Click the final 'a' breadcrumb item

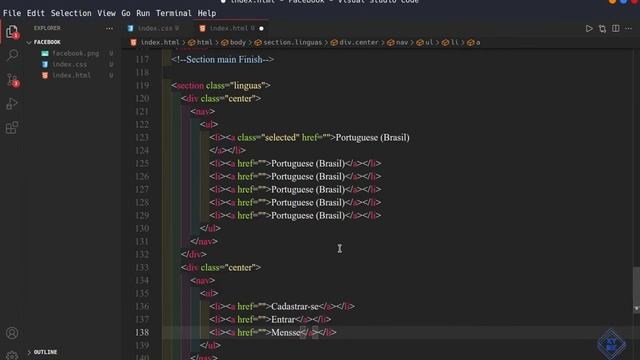[478, 42]
